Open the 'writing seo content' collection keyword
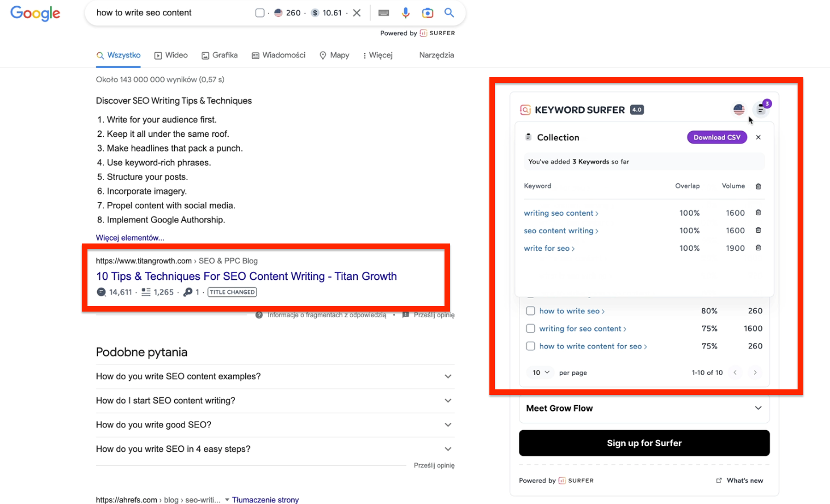Image resolution: width=830 pixels, height=504 pixels. tap(561, 213)
